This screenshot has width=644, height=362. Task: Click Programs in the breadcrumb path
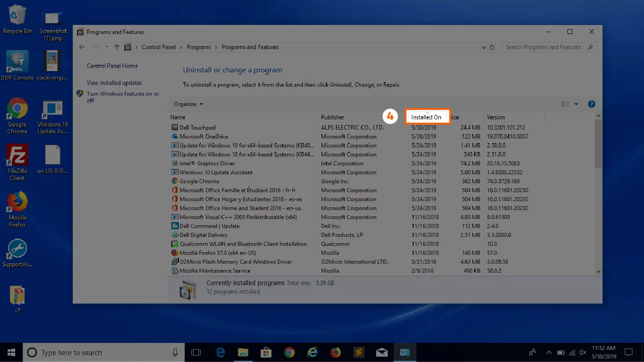199,47
